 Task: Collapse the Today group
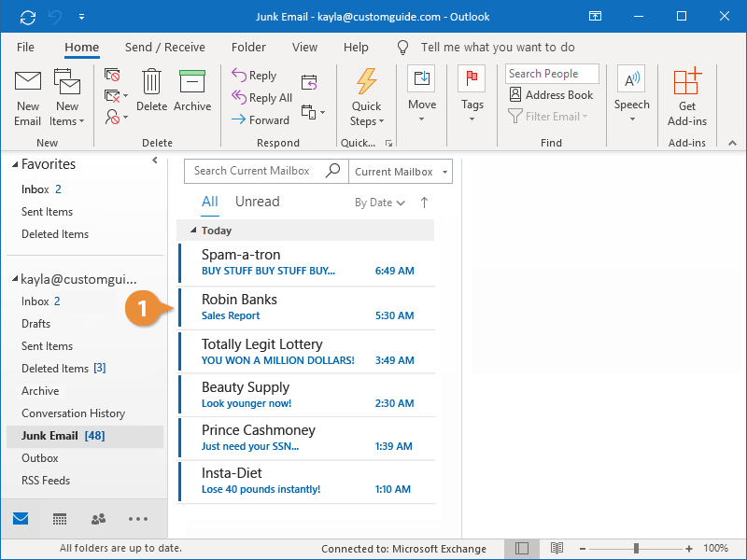(193, 231)
